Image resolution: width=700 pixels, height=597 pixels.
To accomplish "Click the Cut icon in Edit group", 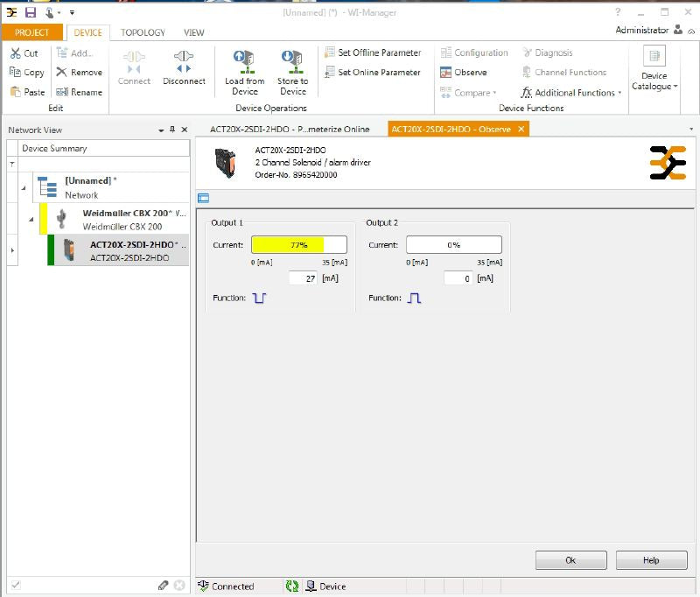I will 16,53.
